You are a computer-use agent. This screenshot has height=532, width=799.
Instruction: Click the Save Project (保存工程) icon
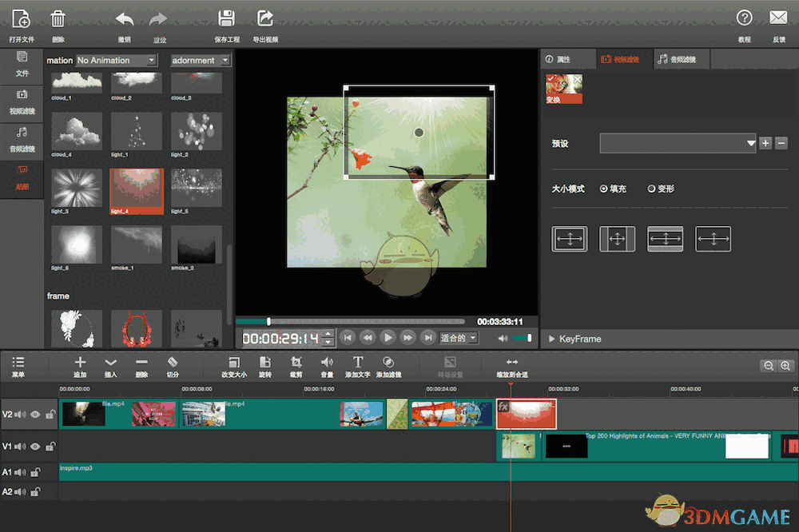pos(227,18)
